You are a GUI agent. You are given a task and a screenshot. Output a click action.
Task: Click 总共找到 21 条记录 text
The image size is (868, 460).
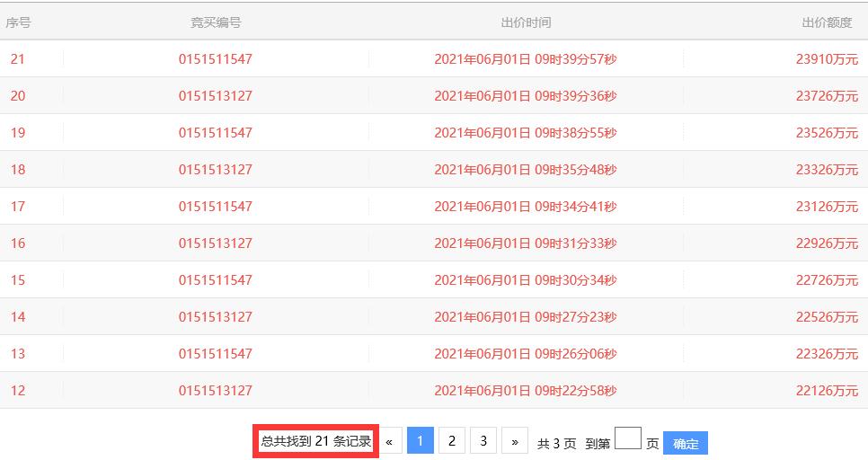(316, 441)
